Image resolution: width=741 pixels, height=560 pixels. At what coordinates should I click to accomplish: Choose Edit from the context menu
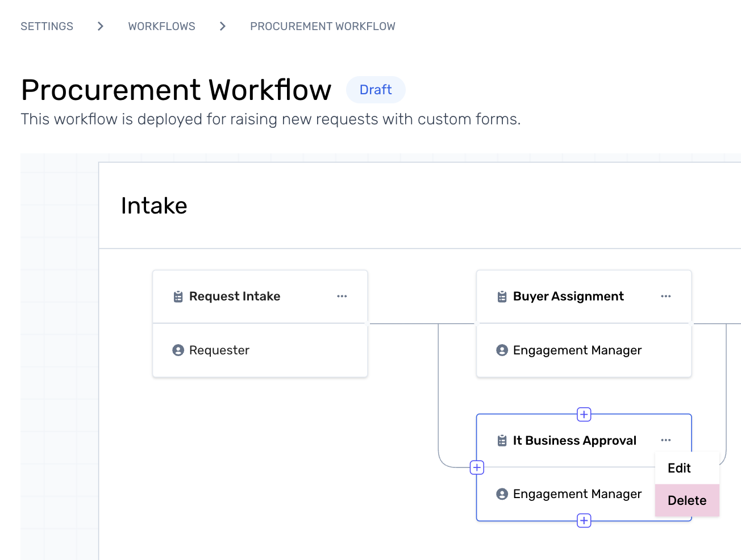tap(679, 468)
